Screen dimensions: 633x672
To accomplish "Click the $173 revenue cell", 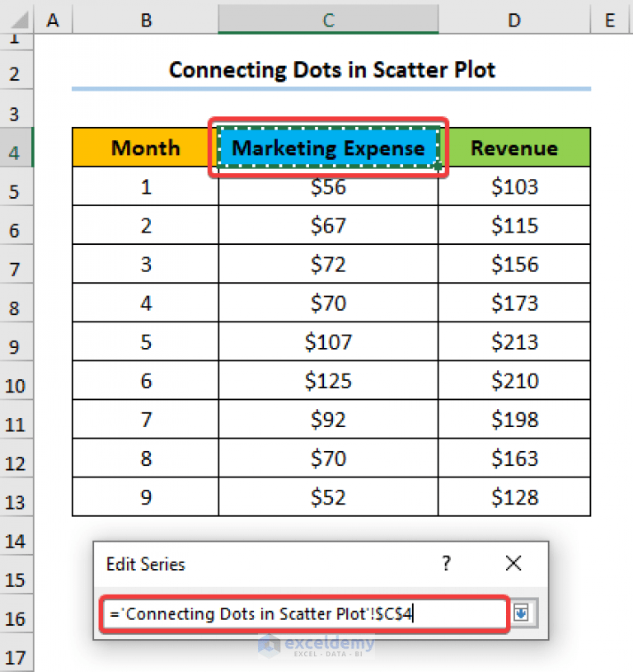I will (514, 303).
